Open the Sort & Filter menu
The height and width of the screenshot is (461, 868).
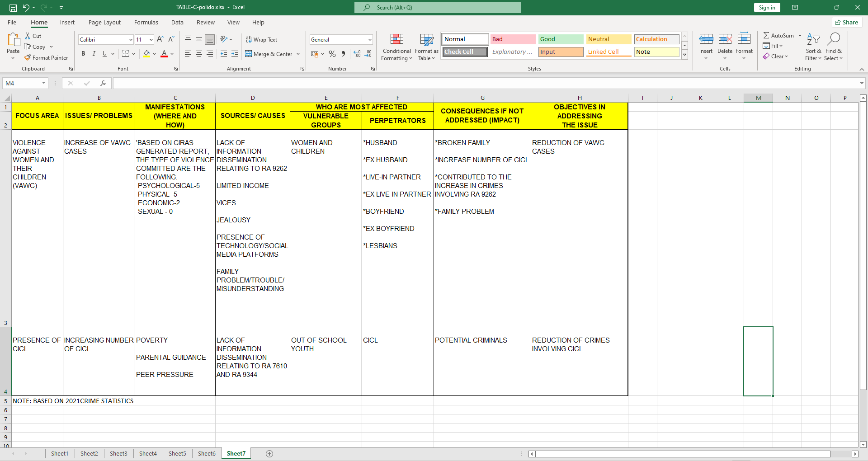click(x=813, y=47)
